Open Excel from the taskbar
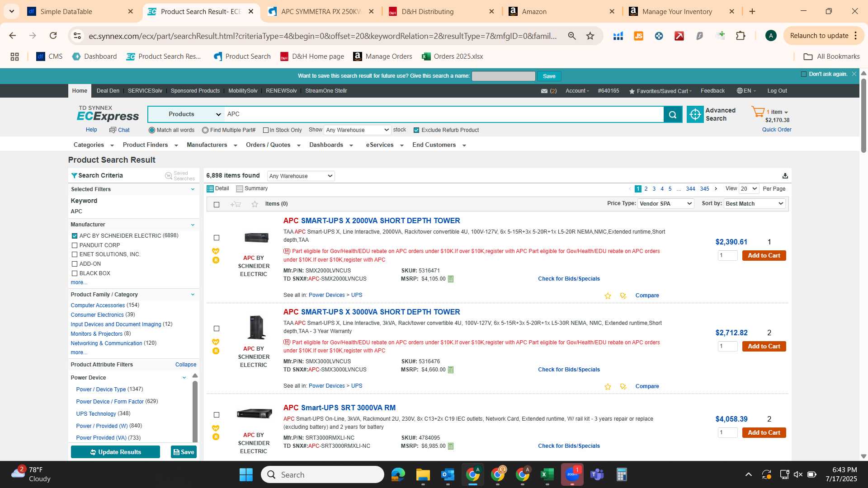The image size is (868, 488). pyautogui.click(x=547, y=474)
